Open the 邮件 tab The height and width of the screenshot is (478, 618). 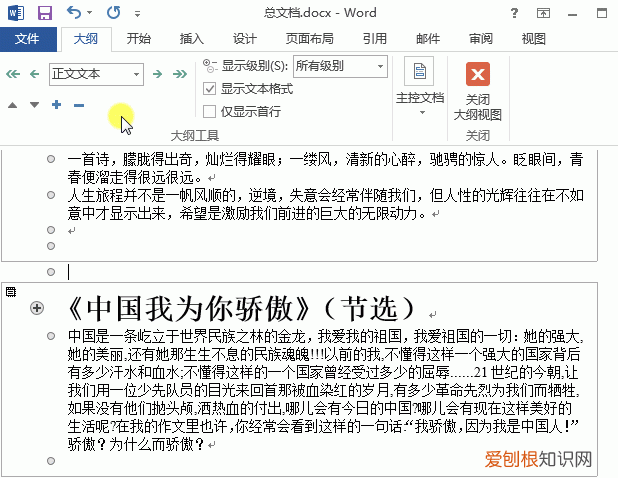[428, 39]
